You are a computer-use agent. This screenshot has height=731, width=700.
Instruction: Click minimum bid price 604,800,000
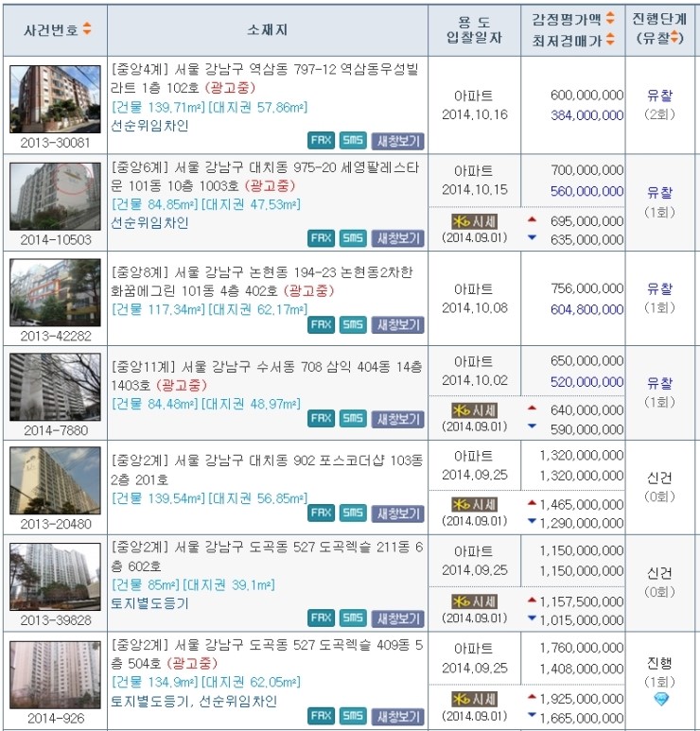[586, 309]
